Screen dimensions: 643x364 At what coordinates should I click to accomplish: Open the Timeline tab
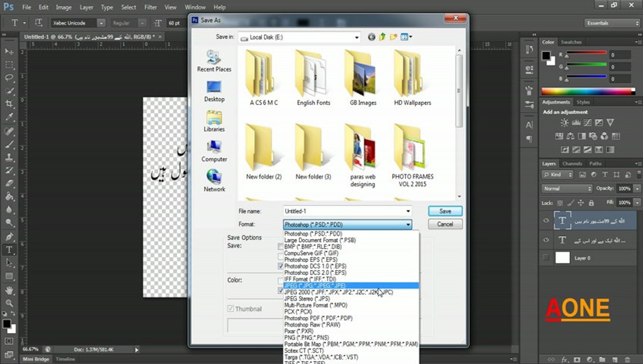click(x=65, y=359)
